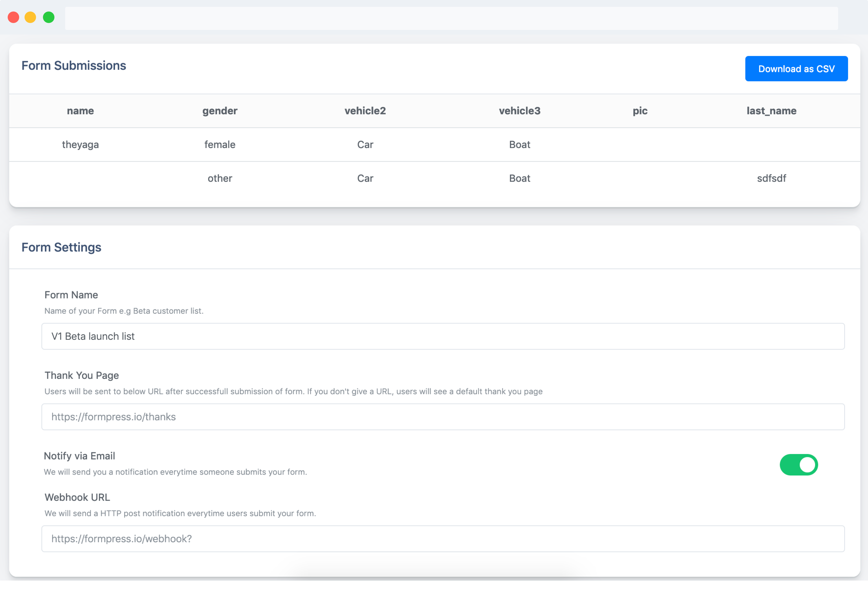Click into the Webhook URL input field
The image size is (868, 589).
443,539
